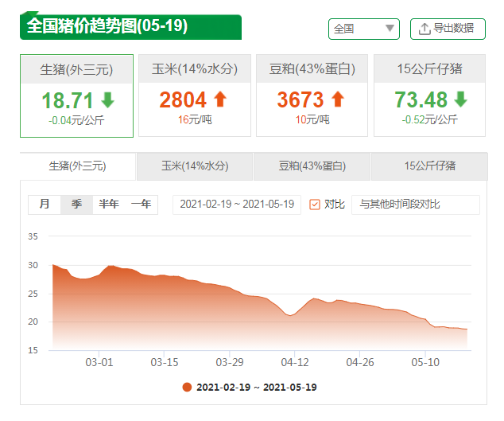Click the 03-01 x-axis label
Viewport: 504px width, 421px height.
[x=99, y=363]
